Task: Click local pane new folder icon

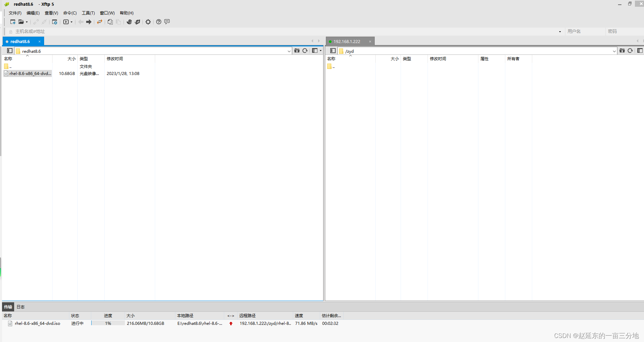Action: pyautogui.click(x=297, y=51)
